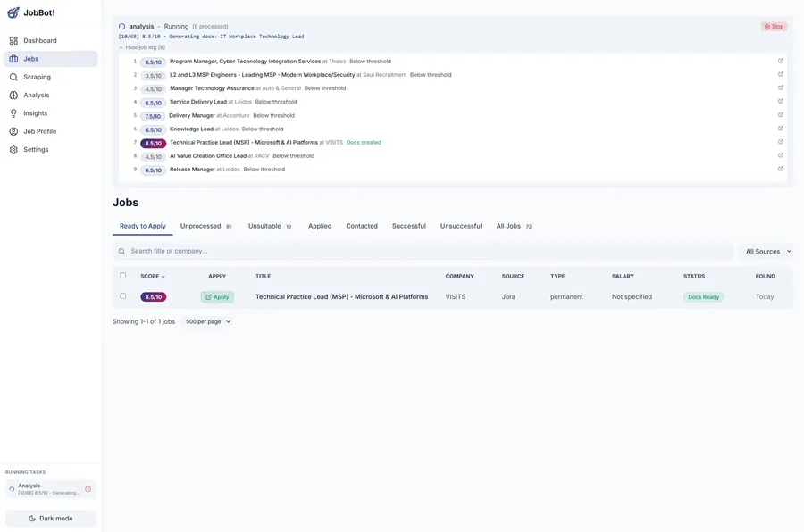Viewport: 804px width, 532px height.
Task: Collapse the job log via Hide job log
Action: [142, 47]
